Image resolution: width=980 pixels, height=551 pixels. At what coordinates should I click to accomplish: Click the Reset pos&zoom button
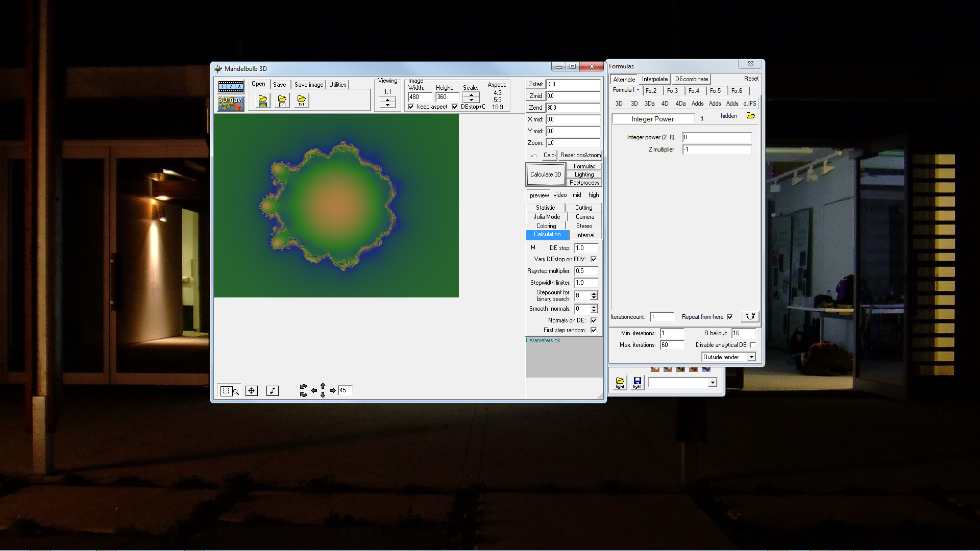(580, 155)
